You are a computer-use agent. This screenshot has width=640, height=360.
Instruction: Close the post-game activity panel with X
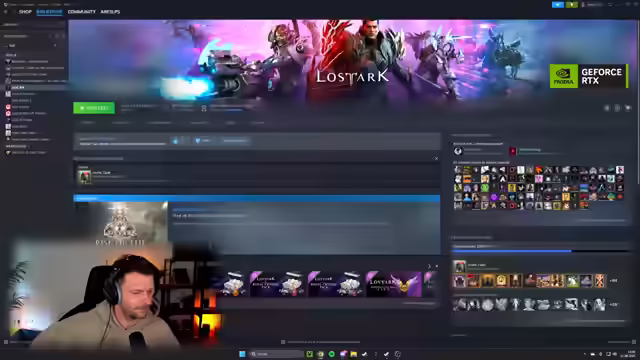pos(436,158)
